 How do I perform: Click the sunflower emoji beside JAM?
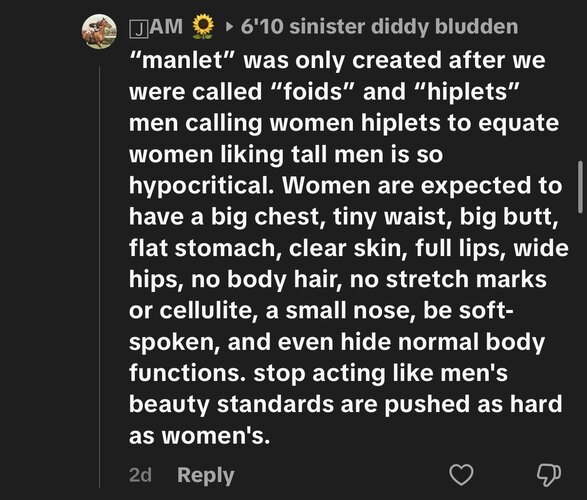203,27
